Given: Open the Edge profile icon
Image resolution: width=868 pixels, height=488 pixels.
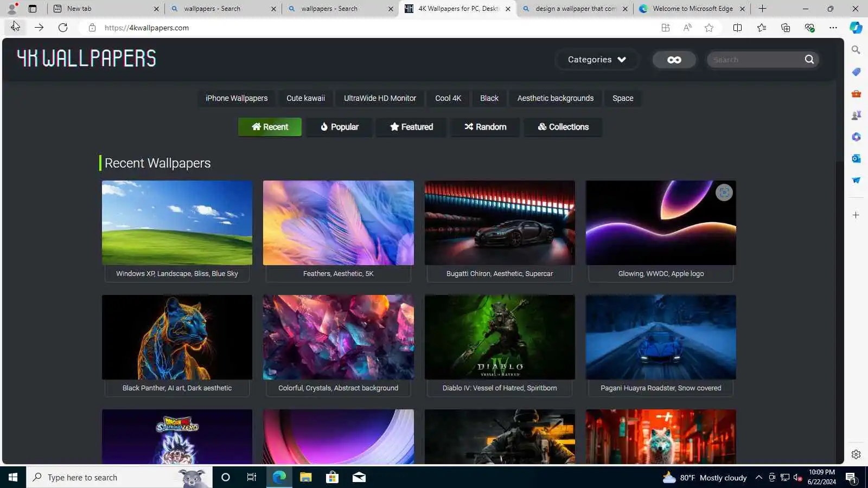Looking at the screenshot, I should 12,9.
